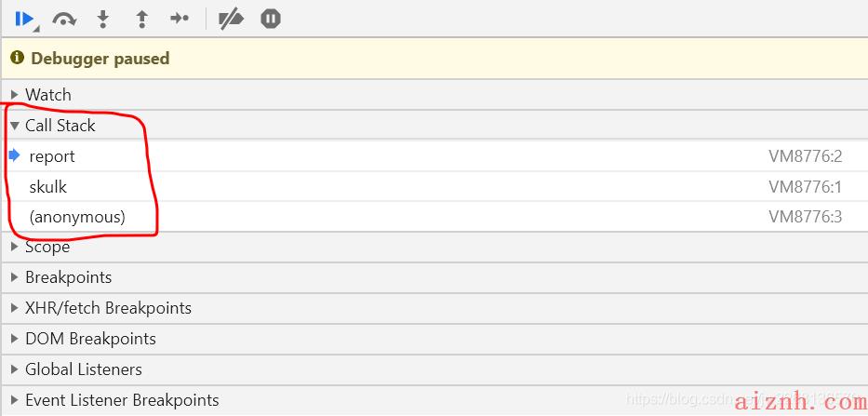Deactivate breakpoints icon

231,19
